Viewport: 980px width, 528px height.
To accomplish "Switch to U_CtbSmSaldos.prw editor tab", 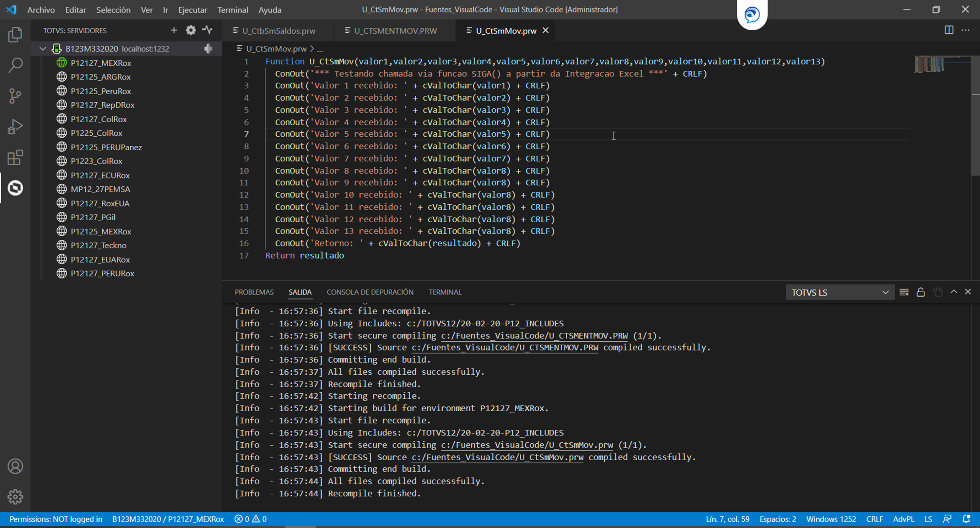I will (278, 30).
